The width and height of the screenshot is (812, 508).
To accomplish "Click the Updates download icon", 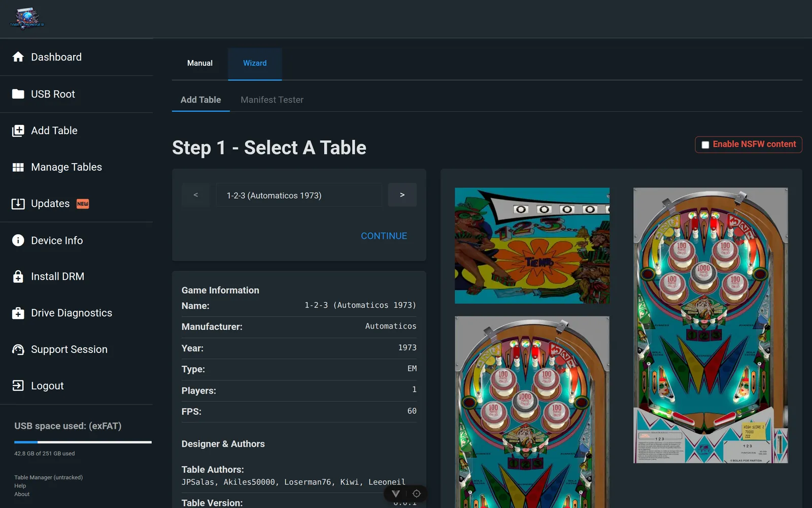I will tap(18, 204).
